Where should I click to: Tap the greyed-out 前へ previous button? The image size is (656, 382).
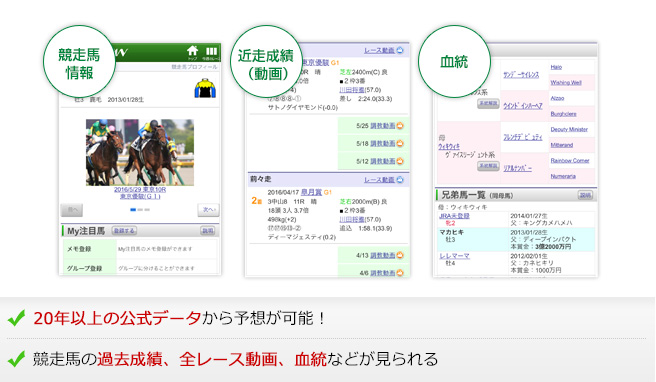tap(72, 210)
